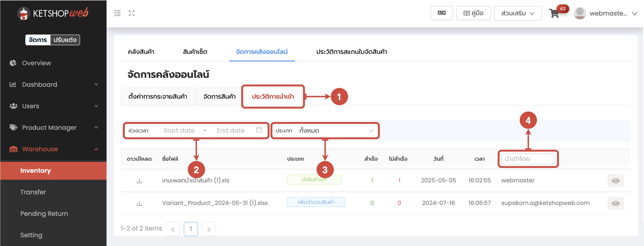Open Transfer in Warehouse sidebar
This screenshot has height=246, width=644.
(x=33, y=192)
